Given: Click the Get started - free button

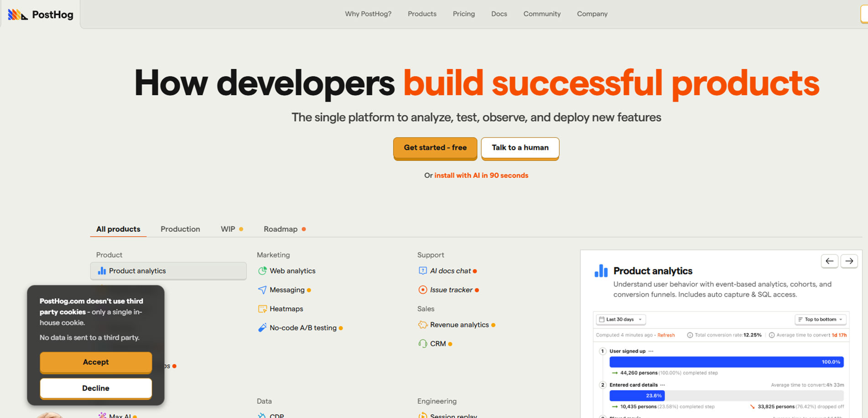Looking at the screenshot, I should pos(435,148).
